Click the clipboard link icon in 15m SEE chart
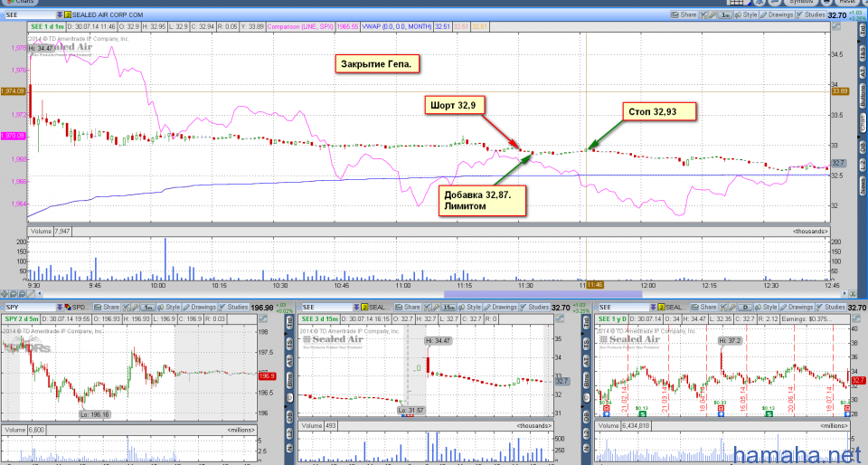Viewport: 868px width, 465px height. (x=364, y=308)
